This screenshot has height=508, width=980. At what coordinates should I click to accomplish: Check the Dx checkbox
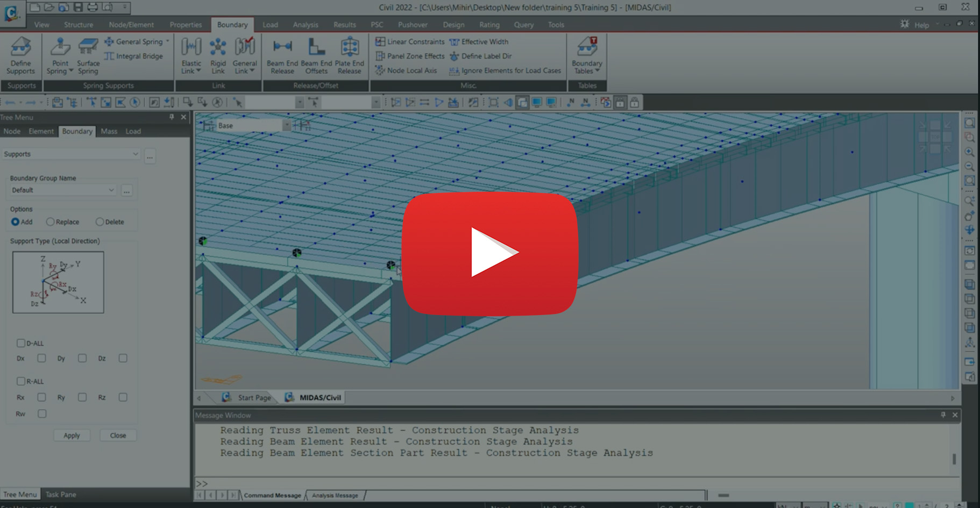click(41, 358)
